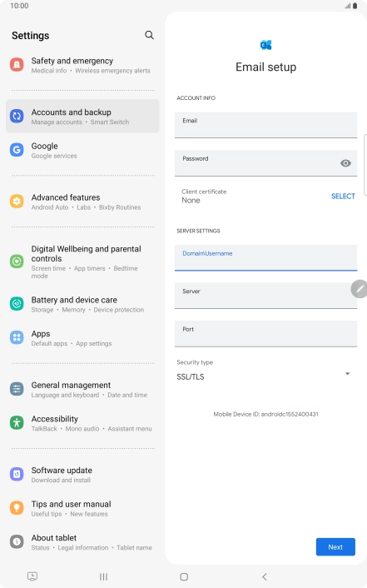This screenshot has height=588, width=367.
Task: Tap the Safety and emergency icon
Action: [17, 65]
